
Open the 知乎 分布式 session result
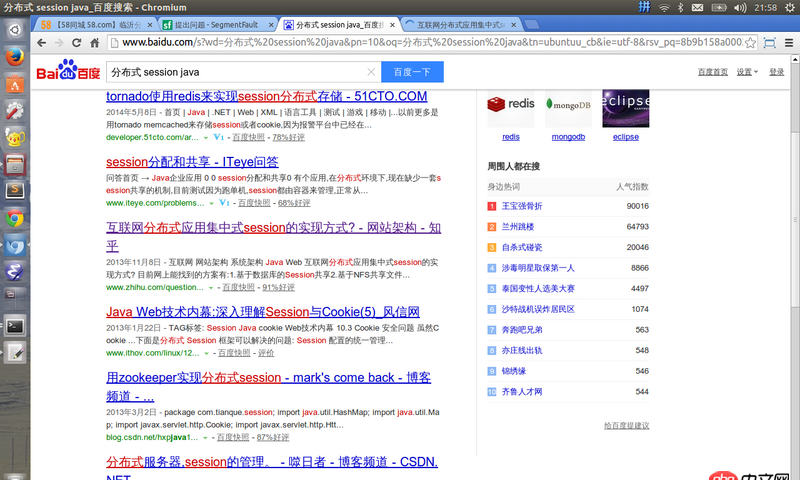point(273,237)
